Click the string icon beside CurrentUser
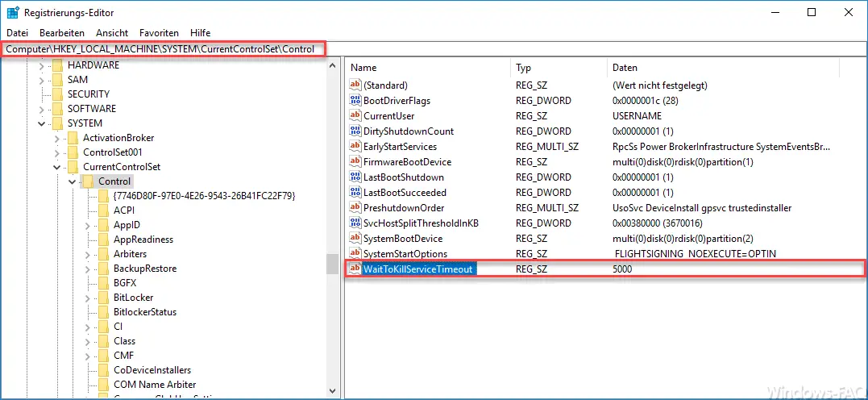Screen dimensions: 868x400 pos(355,116)
